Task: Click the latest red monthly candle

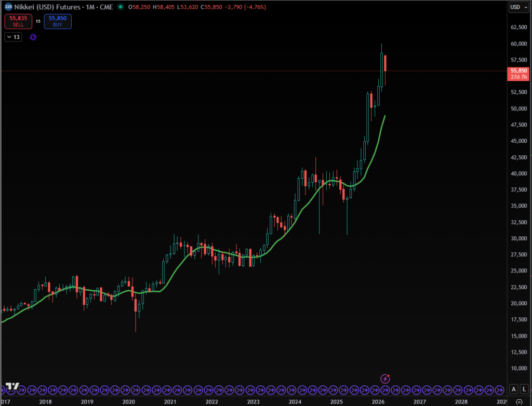Action: (x=385, y=63)
